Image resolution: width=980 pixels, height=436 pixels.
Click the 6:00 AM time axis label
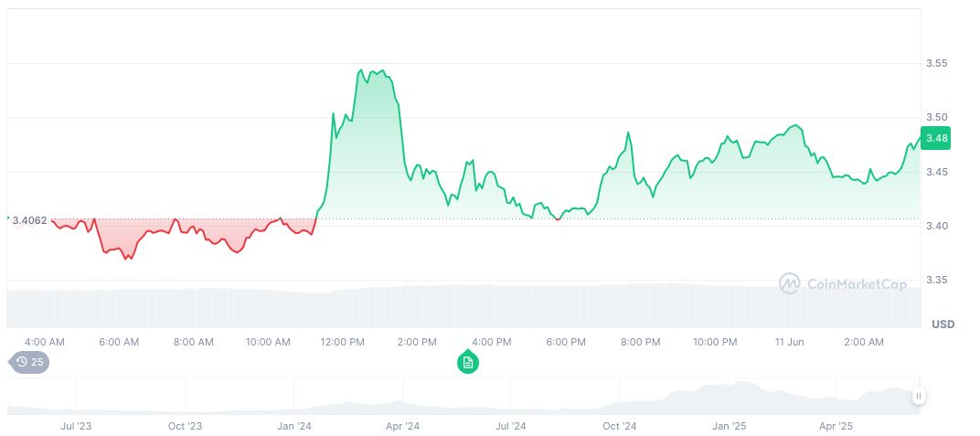click(x=119, y=342)
